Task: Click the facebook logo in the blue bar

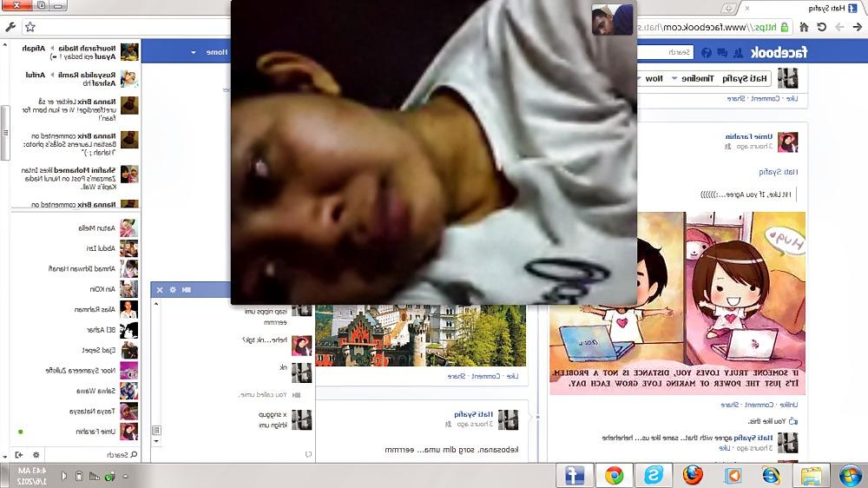Action: coord(779,52)
